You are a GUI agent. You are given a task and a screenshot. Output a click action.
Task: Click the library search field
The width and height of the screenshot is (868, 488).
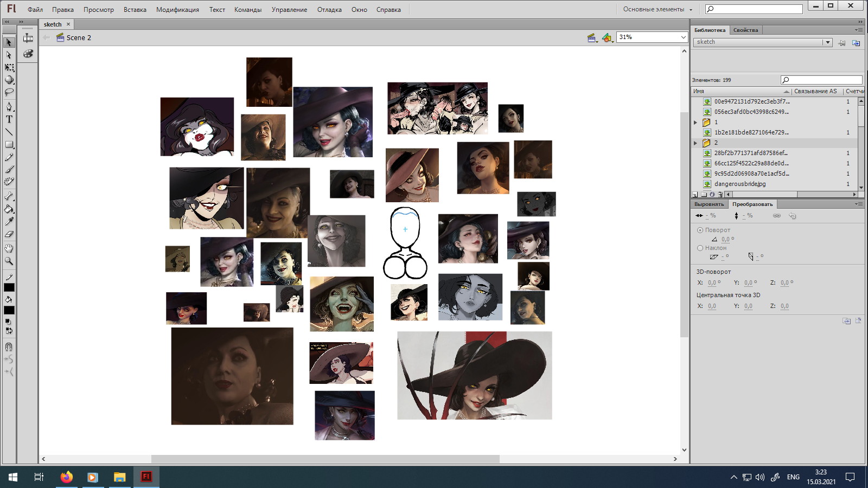click(821, 80)
